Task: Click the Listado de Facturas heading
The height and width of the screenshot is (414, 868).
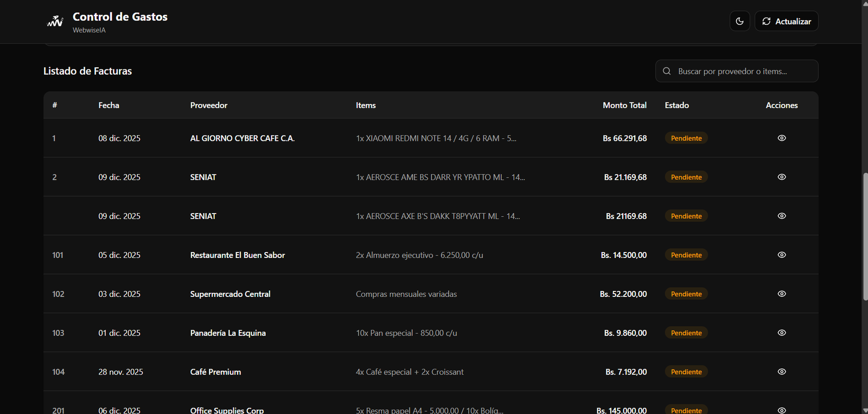Action: coord(87,71)
